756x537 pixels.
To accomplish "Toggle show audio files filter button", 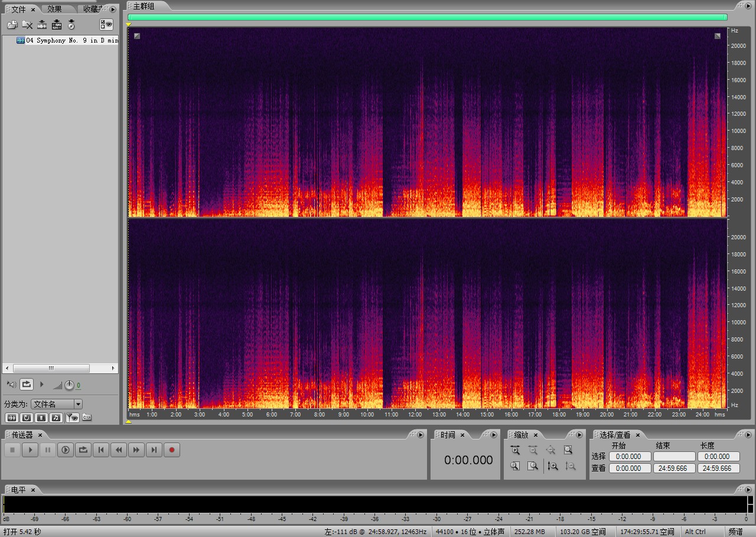I will coord(11,418).
